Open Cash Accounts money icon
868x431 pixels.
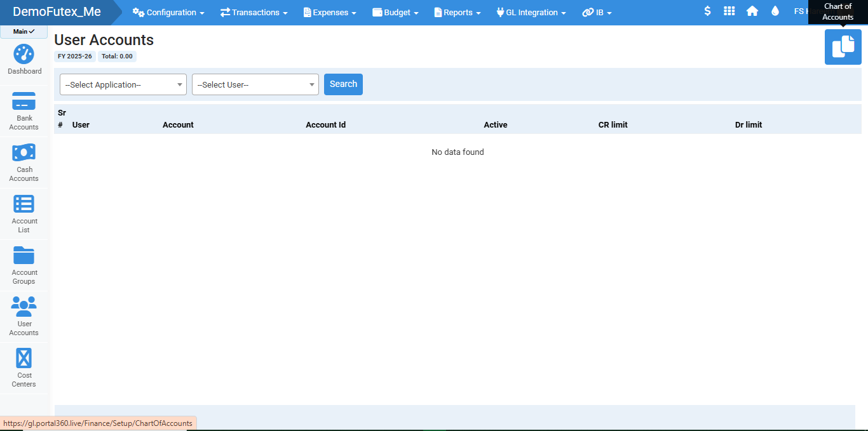click(x=24, y=153)
